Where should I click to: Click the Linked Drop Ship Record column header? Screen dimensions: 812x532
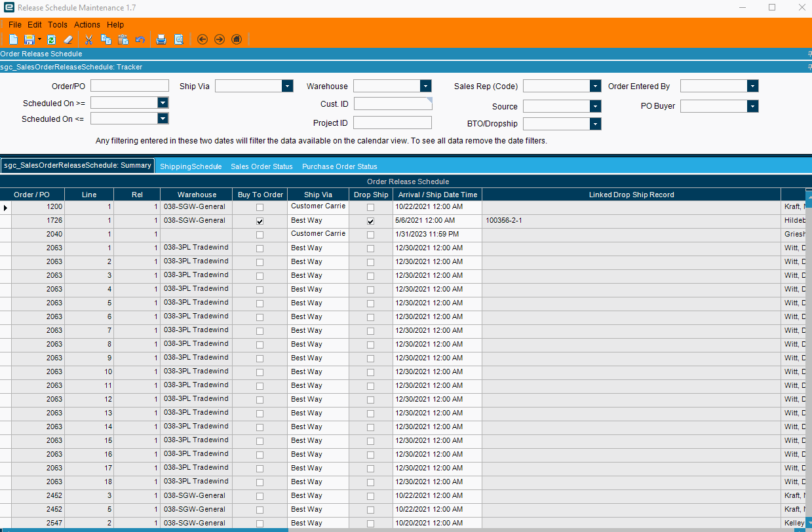click(x=631, y=195)
